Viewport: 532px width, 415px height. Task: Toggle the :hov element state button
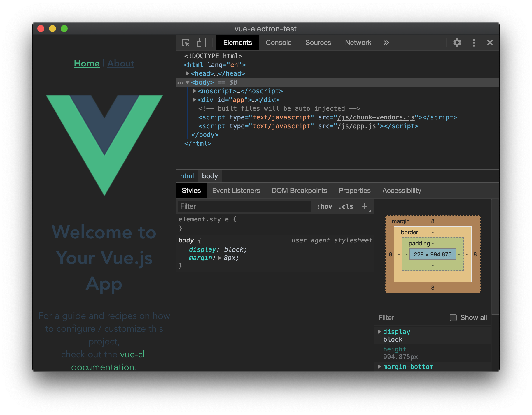[x=325, y=206]
